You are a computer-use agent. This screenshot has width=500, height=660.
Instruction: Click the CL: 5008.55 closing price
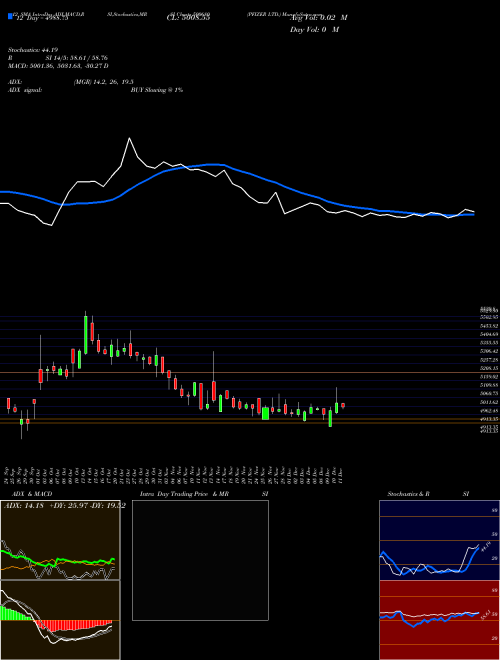[x=189, y=17]
